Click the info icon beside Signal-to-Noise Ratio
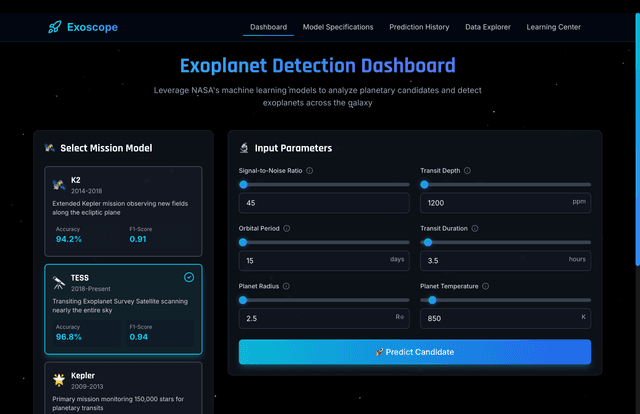The height and width of the screenshot is (414, 640). pyautogui.click(x=310, y=171)
